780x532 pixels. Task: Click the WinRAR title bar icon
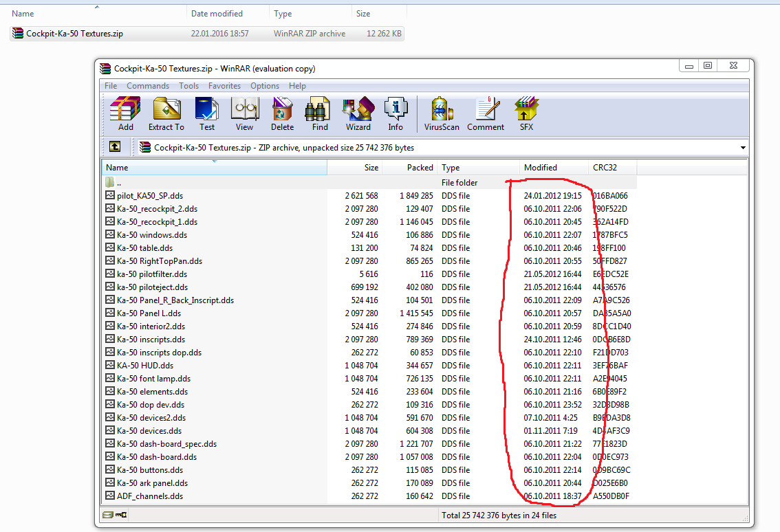[x=105, y=69]
